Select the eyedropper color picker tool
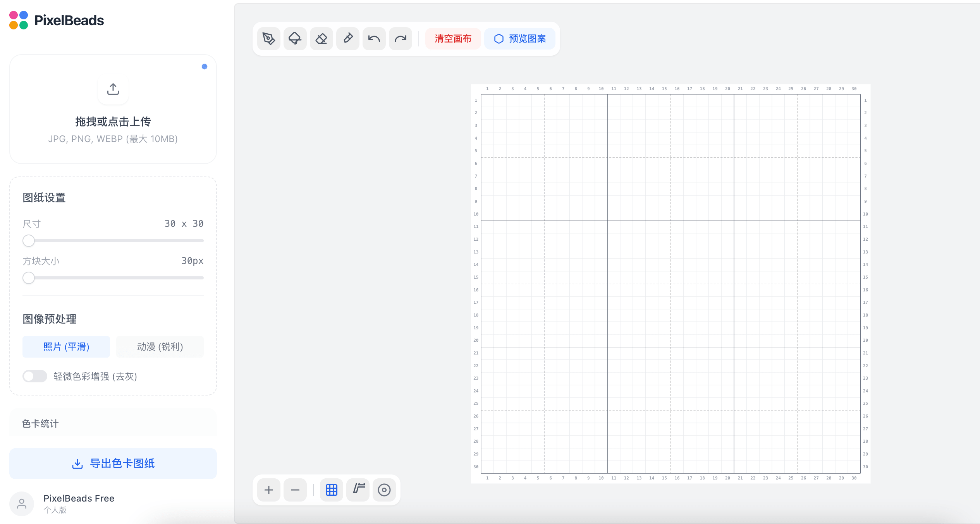Screen dimensions: 980x524 348,39
